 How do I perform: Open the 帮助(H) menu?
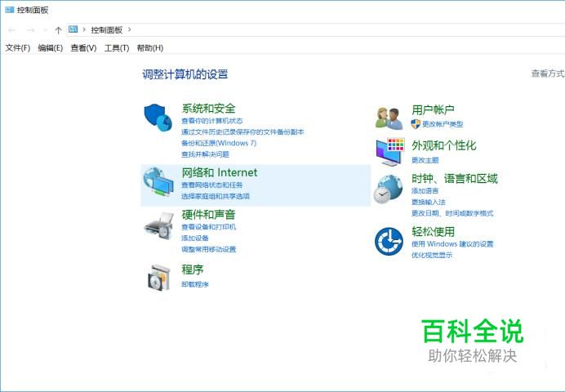pos(150,48)
